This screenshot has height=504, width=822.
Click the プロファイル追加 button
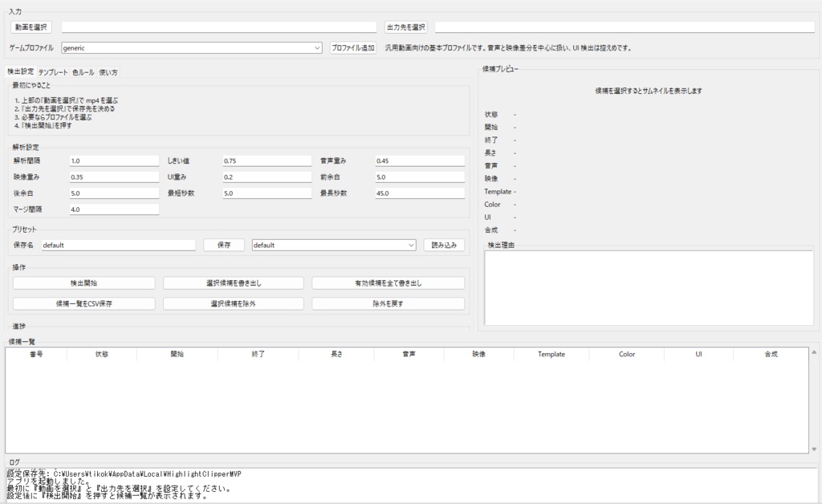(353, 47)
